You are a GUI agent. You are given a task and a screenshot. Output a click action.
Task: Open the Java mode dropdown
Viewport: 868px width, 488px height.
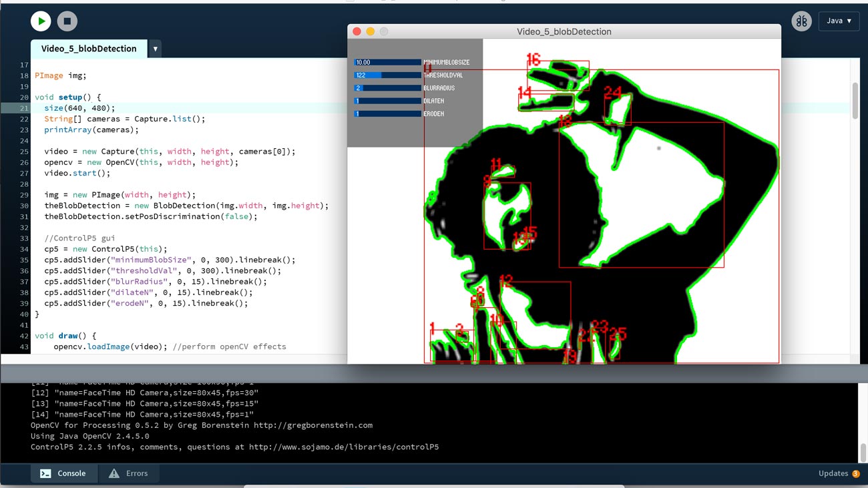[839, 21]
